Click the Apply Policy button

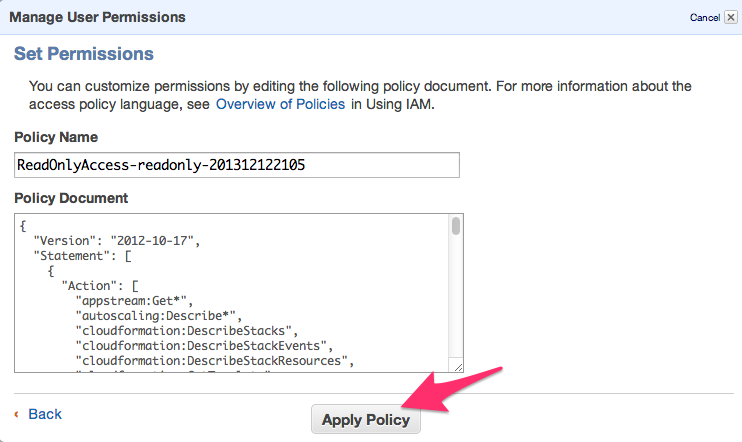(366, 420)
